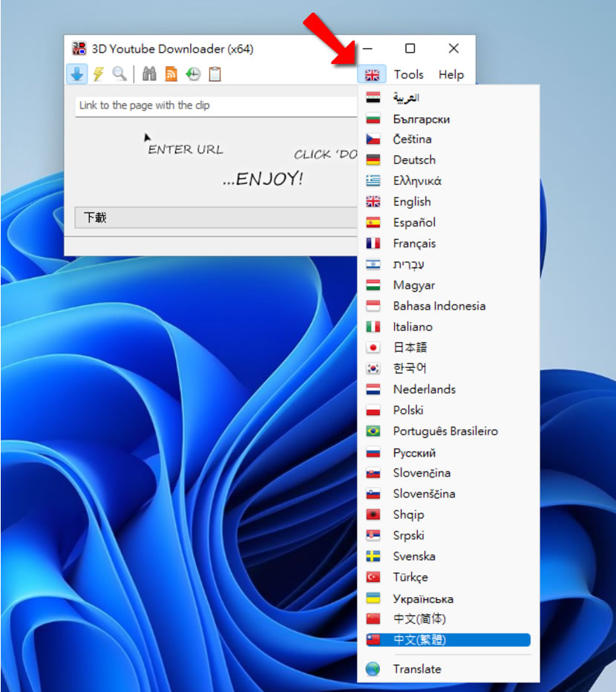The width and height of the screenshot is (616, 692).
Task: Click the 下載 download button
Action: tap(216, 218)
